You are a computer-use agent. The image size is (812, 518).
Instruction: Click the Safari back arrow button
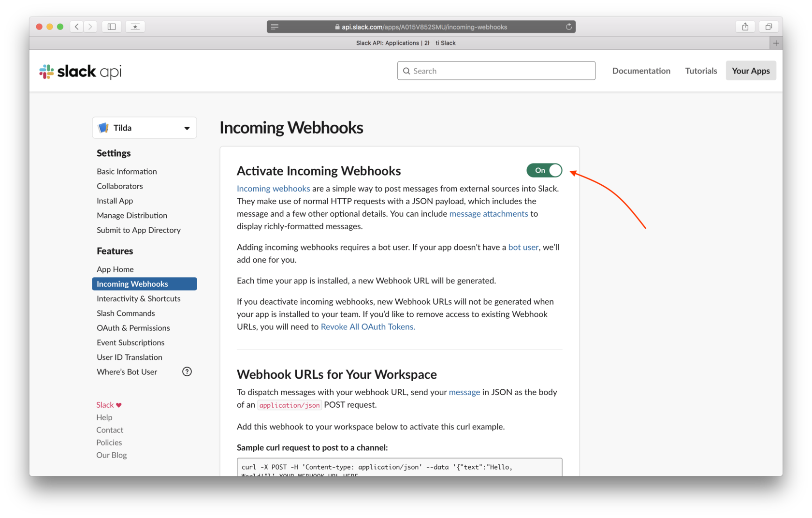coord(77,27)
